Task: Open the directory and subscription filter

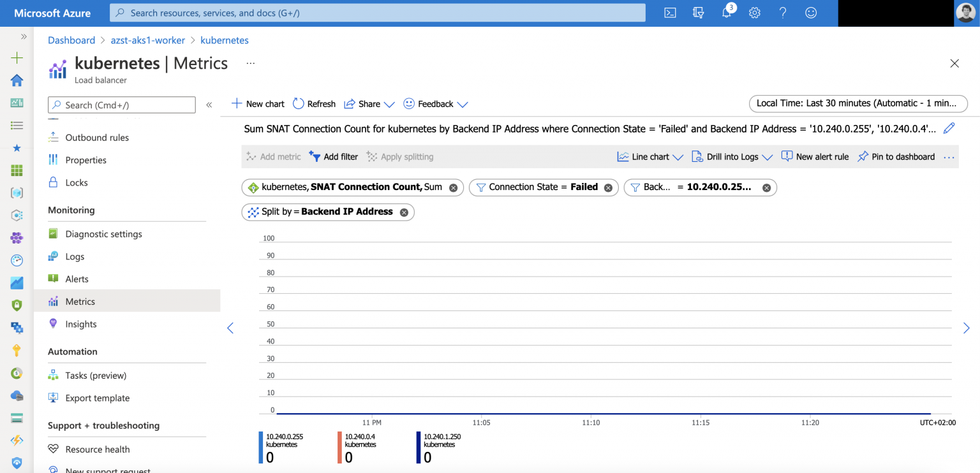Action: point(698,13)
